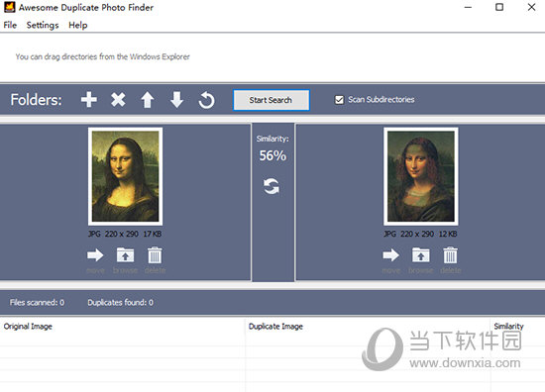
Task: Open the Help menu
Action: pyautogui.click(x=78, y=25)
